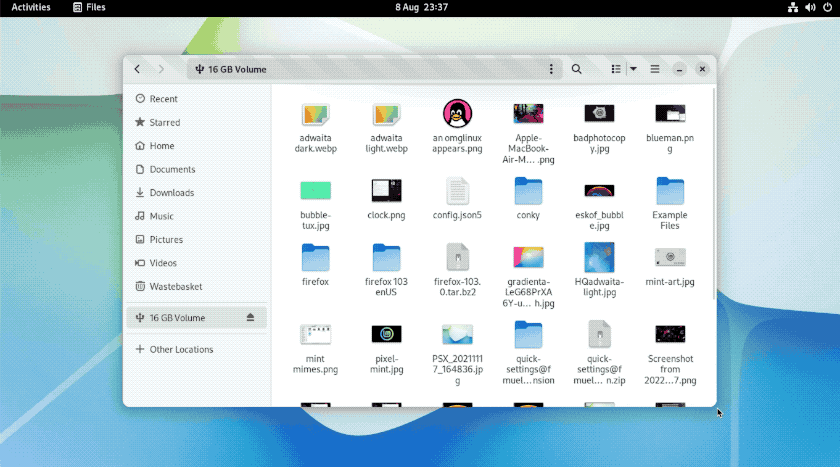Viewport: 840px width, 467px height.
Task: Select 16 GB Volume in the sidebar
Action: [196, 318]
